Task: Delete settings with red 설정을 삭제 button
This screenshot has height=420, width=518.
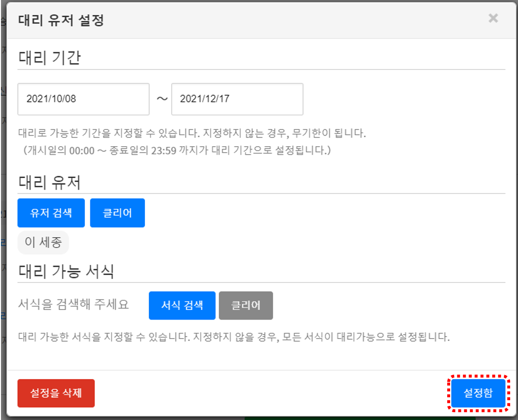Action: coord(56,393)
